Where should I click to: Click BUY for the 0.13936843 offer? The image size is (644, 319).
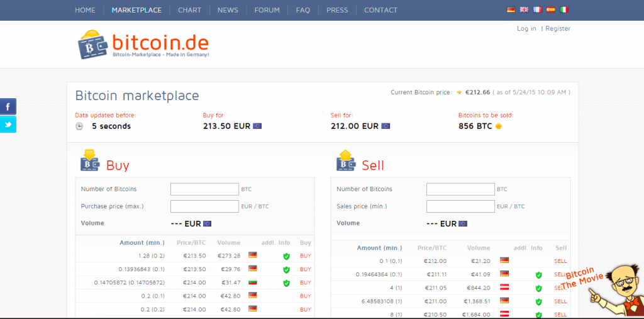306,269
